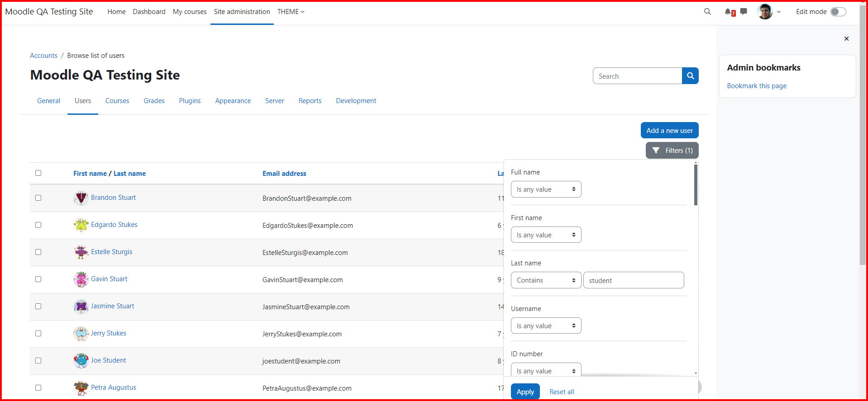Screen dimensions: 868x401
Task: Go to Home in top navigation
Action: click(116, 12)
